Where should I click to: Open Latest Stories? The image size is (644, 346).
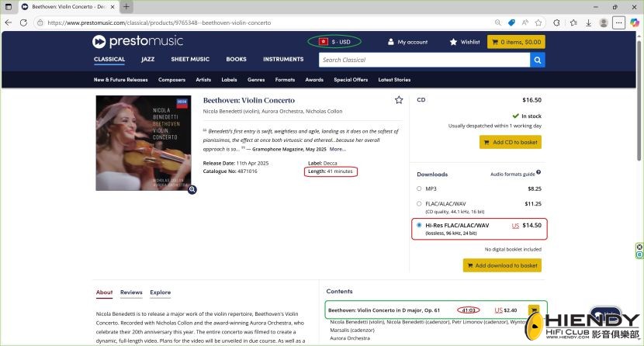point(394,80)
